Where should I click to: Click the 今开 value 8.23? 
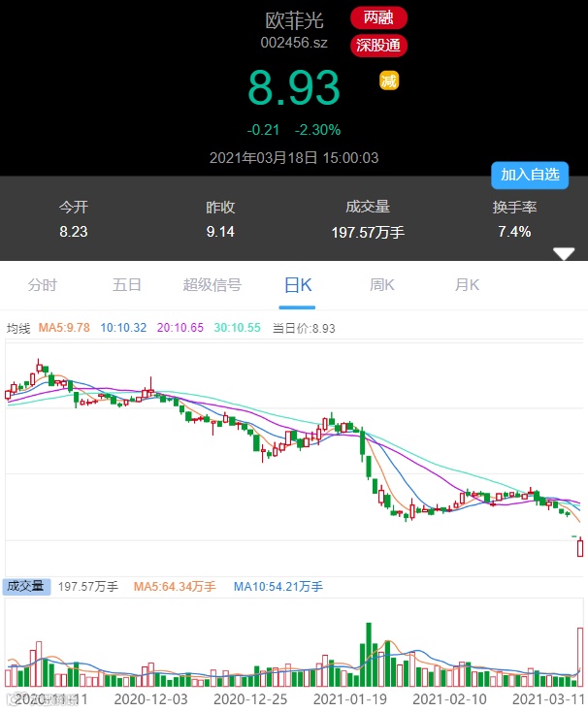coord(74,232)
